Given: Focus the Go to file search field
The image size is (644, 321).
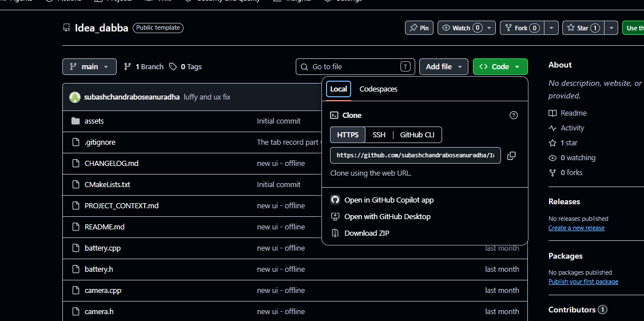Looking at the screenshot, I should pyautogui.click(x=355, y=66).
